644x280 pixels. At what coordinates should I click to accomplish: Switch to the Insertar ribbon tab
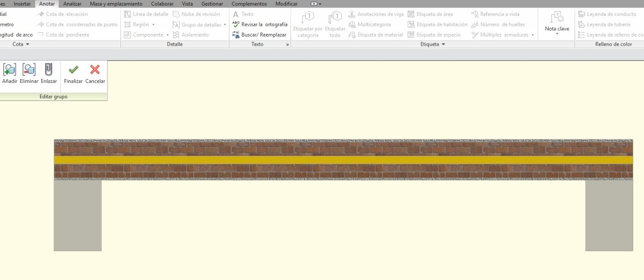(x=23, y=4)
